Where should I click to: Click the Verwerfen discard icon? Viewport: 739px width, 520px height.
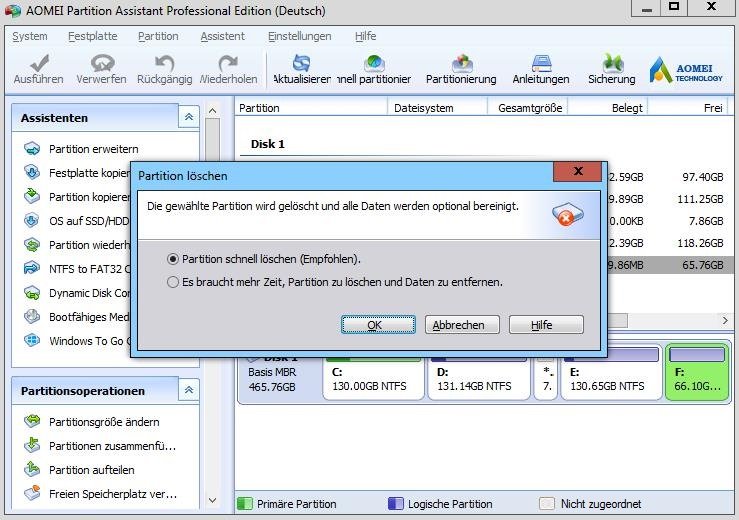pyautogui.click(x=102, y=63)
